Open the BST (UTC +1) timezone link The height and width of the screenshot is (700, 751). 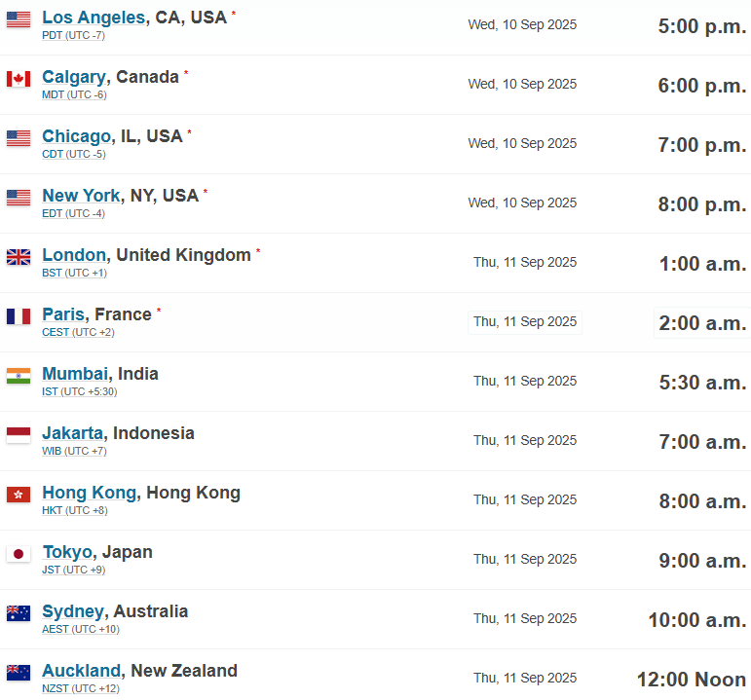point(74,273)
